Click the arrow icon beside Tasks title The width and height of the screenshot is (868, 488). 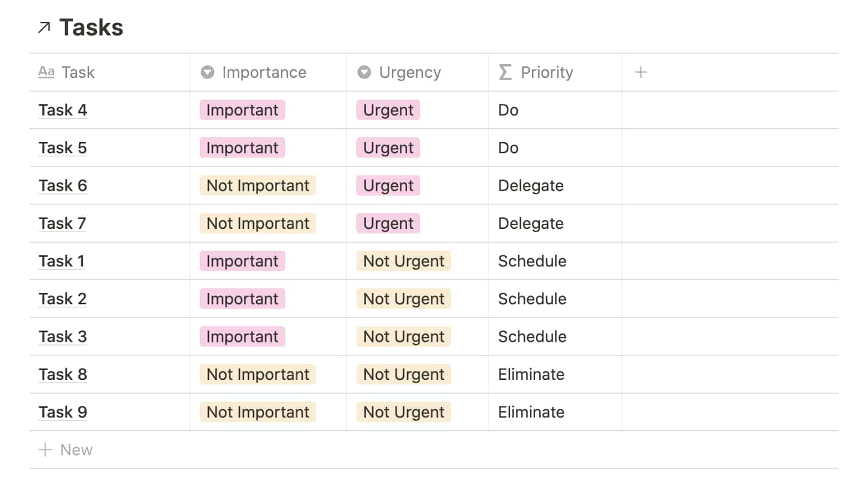pos(44,27)
